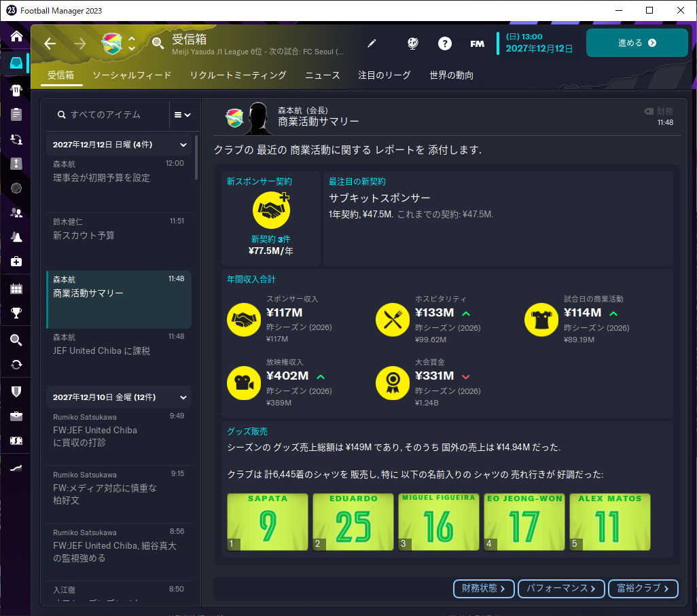The height and width of the screenshot is (616, 697).
Task: Open the 富裕クラブ button
Action: (643, 588)
